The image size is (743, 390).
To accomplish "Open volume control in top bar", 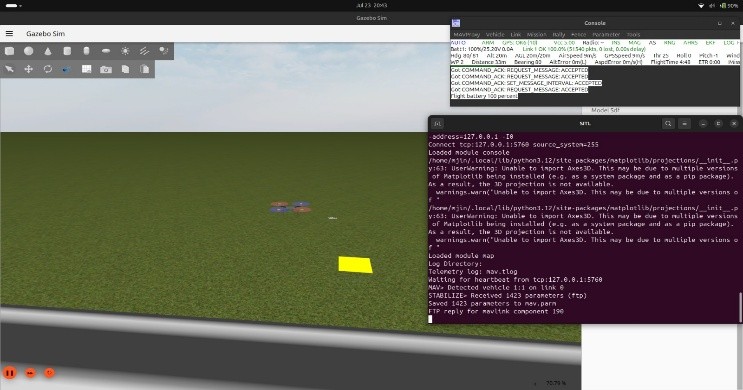I will 712,6.
